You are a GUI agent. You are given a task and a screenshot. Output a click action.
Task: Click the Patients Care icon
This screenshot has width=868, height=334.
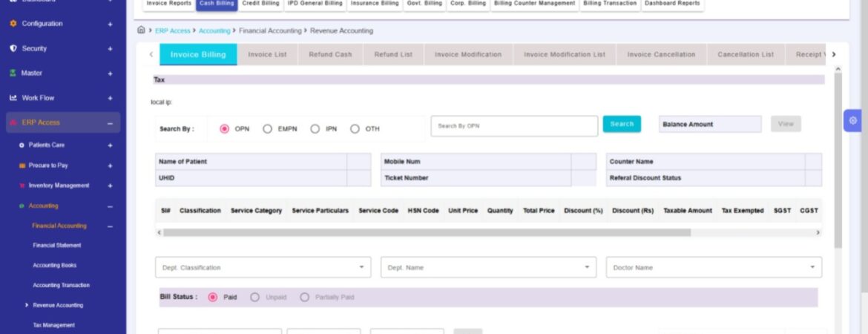click(x=22, y=145)
